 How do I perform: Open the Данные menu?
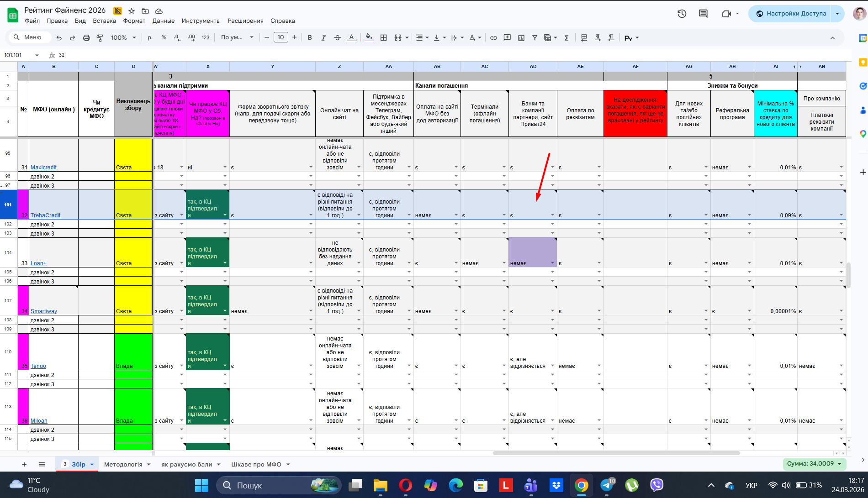click(x=163, y=21)
